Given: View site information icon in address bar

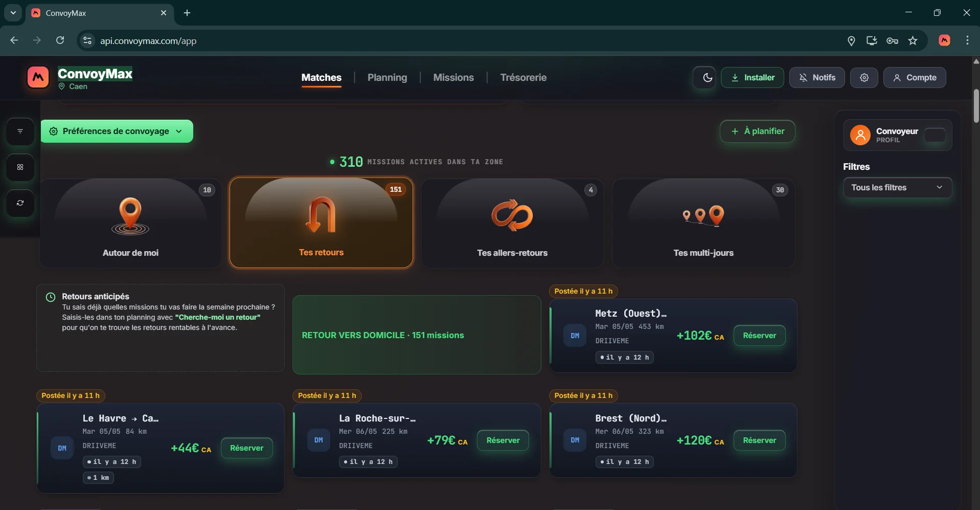Looking at the screenshot, I should point(87,41).
